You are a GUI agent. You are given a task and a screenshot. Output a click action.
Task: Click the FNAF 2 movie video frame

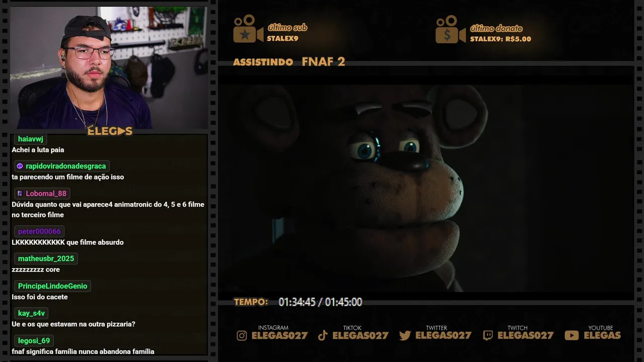click(426, 188)
